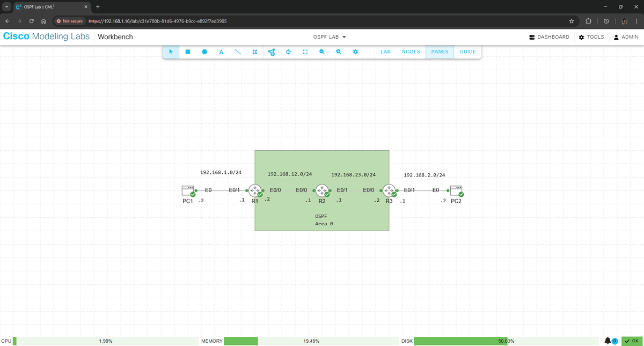
Task: Select the link between R2 and R3
Action: coord(355,190)
